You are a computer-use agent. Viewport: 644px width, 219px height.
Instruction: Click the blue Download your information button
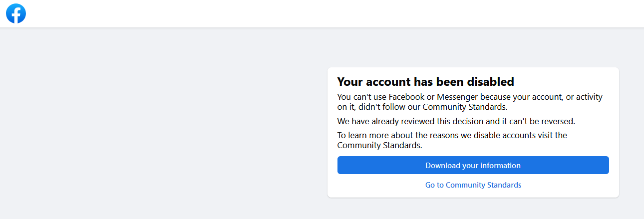(473, 165)
